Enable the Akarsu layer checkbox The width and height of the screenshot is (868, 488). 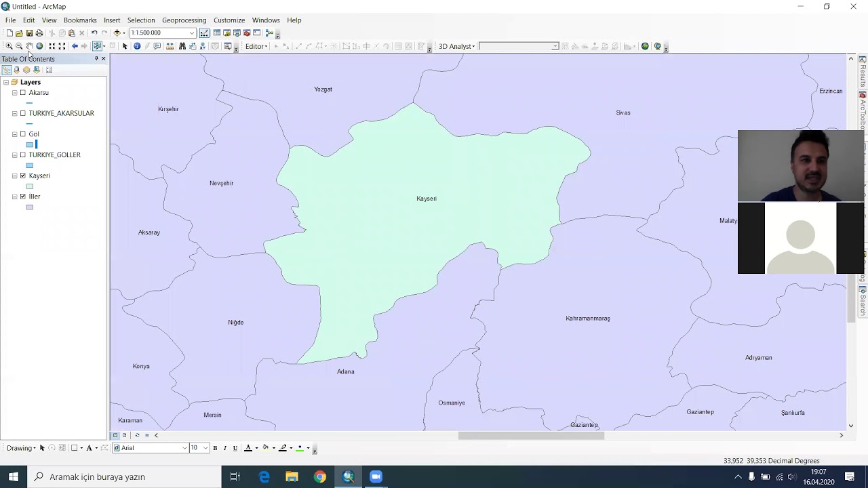click(x=23, y=93)
